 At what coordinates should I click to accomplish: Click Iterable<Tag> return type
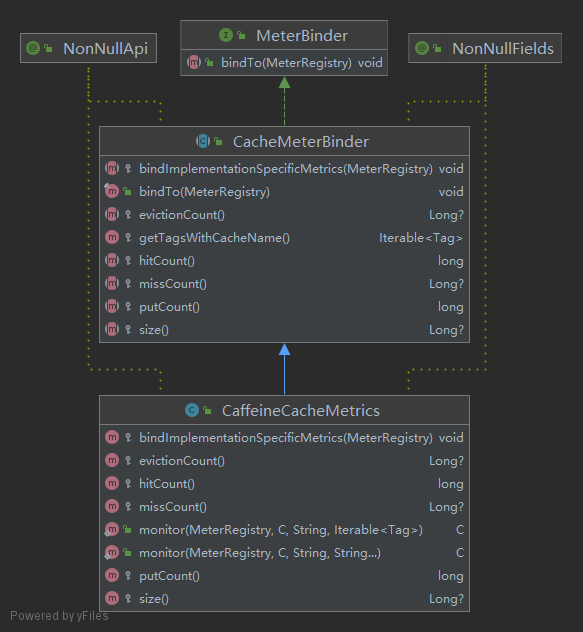(421, 238)
